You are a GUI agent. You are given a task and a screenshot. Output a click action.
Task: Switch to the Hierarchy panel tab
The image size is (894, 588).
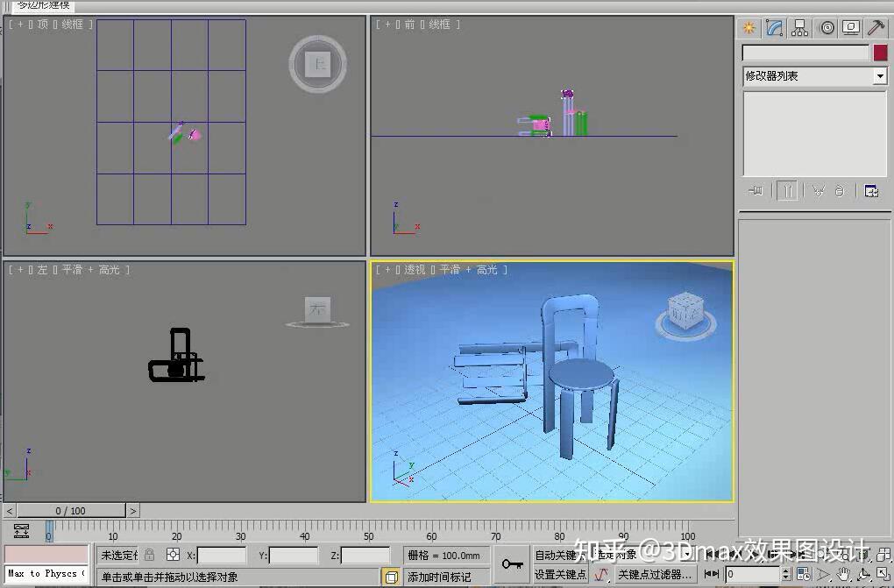coord(799,28)
